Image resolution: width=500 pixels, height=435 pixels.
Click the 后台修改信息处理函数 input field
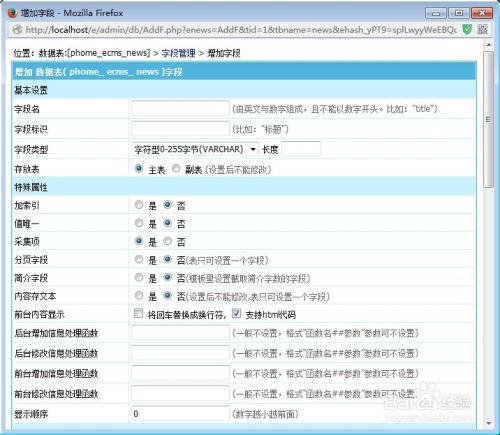click(x=180, y=353)
